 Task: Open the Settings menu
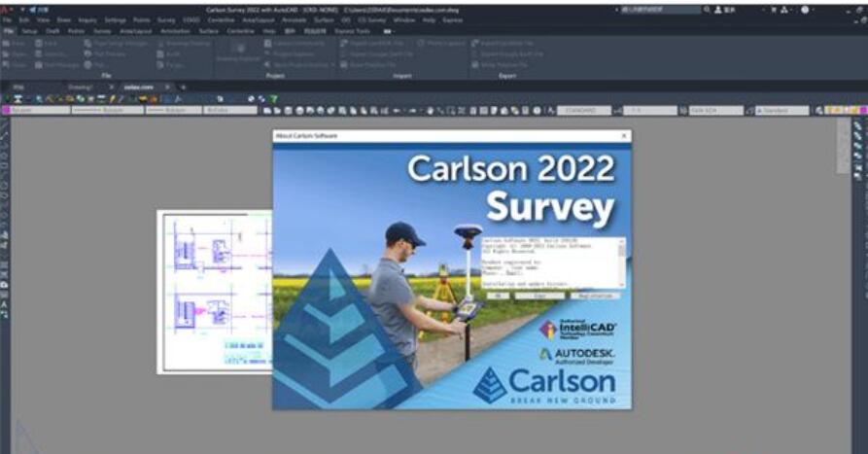click(x=115, y=20)
